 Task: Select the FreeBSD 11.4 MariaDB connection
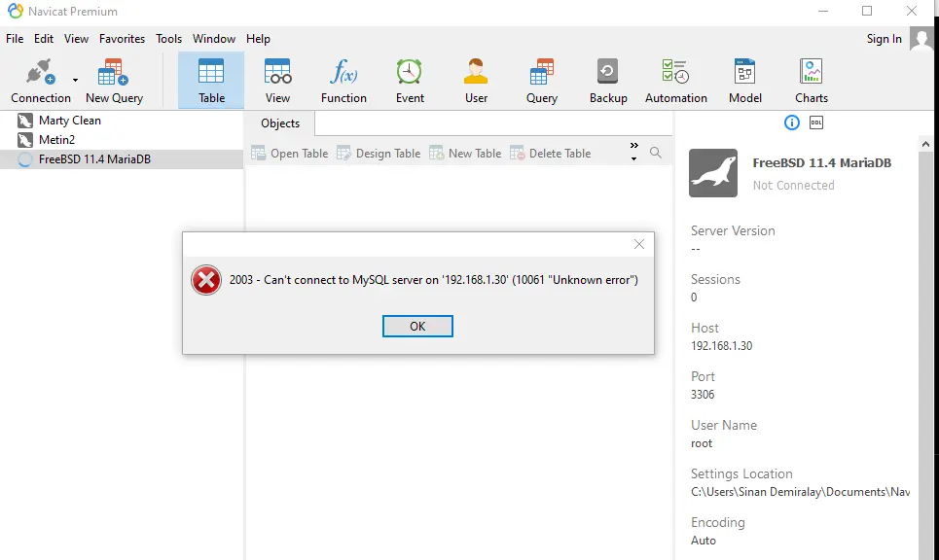click(x=122, y=159)
